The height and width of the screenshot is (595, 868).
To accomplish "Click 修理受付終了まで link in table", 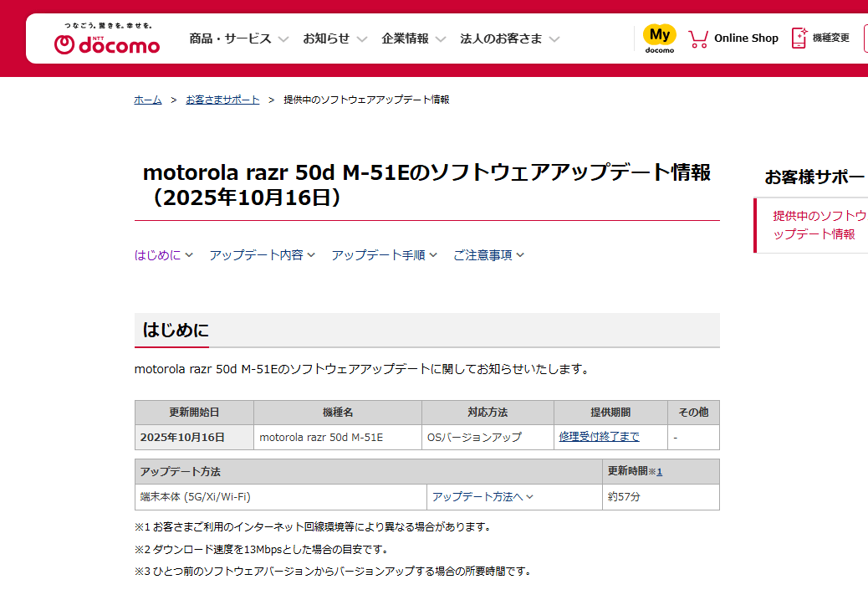I will [599, 437].
